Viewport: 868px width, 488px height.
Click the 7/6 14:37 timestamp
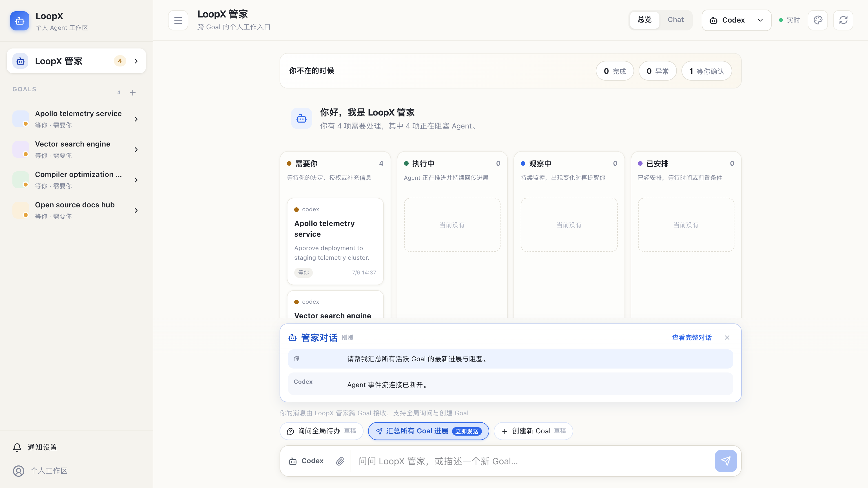(364, 272)
